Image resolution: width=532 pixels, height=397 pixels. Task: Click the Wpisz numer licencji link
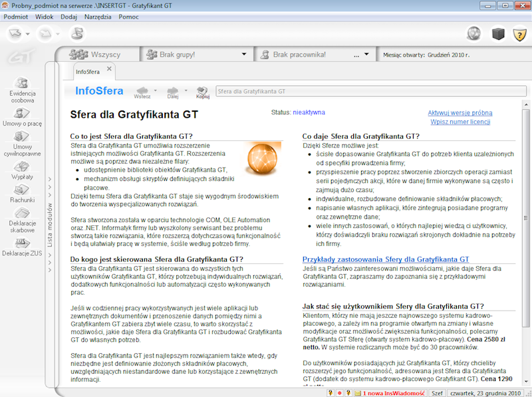click(461, 122)
